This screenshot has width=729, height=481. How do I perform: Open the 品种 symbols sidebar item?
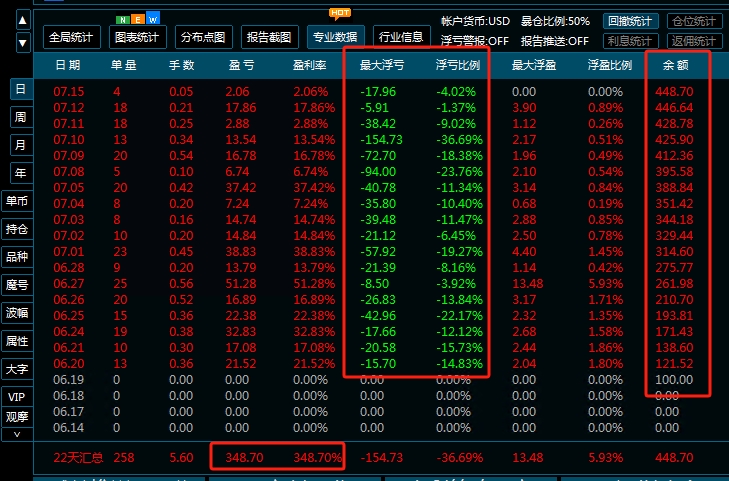17,257
